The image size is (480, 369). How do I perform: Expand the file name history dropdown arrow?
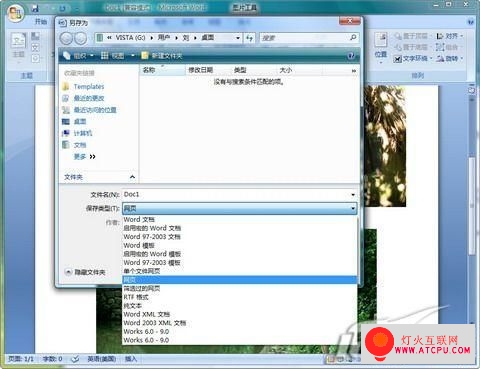(x=353, y=195)
